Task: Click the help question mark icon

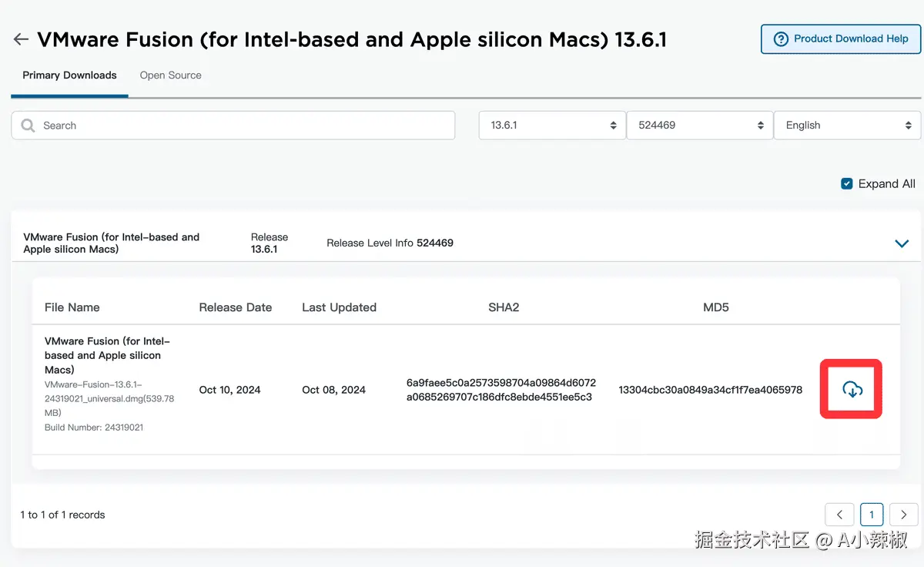Action: (781, 39)
